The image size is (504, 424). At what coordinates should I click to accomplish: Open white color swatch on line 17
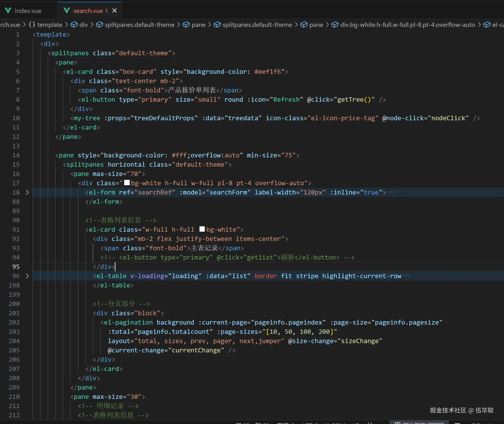point(127,183)
